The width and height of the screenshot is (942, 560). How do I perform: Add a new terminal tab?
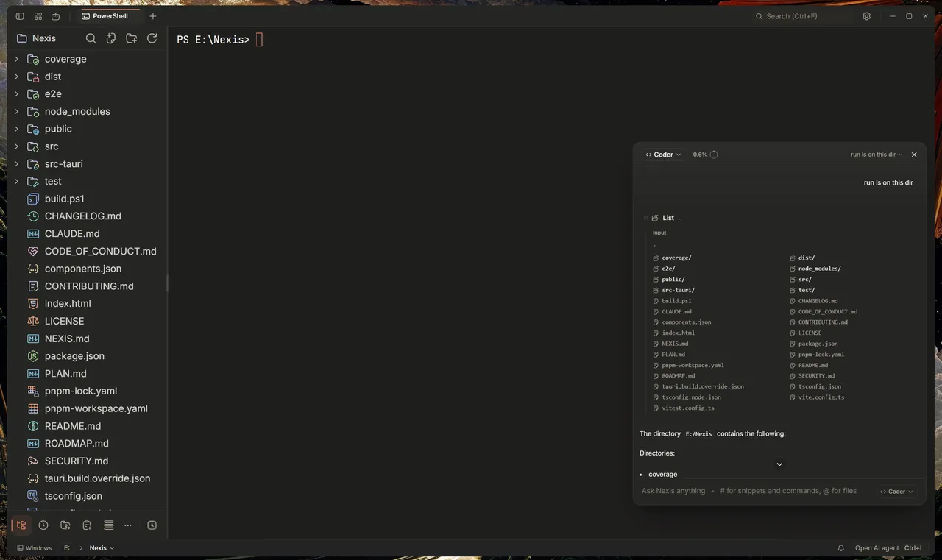(x=153, y=16)
